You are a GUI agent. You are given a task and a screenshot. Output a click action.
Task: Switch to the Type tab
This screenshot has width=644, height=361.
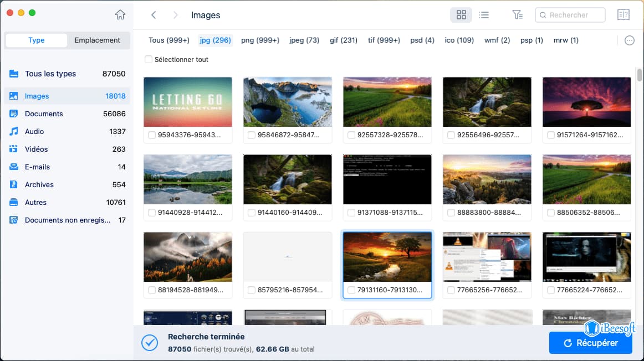click(x=36, y=40)
